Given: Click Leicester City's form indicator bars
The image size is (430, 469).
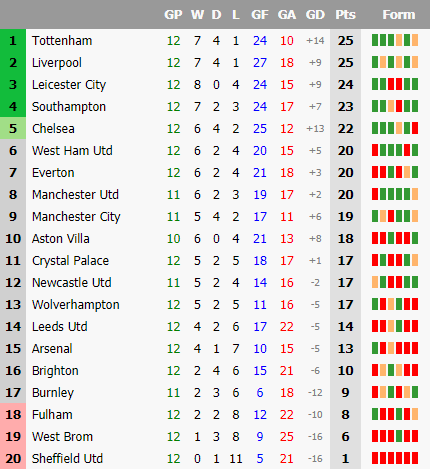Looking at the screenshot, I should click(x=395, y=84).
